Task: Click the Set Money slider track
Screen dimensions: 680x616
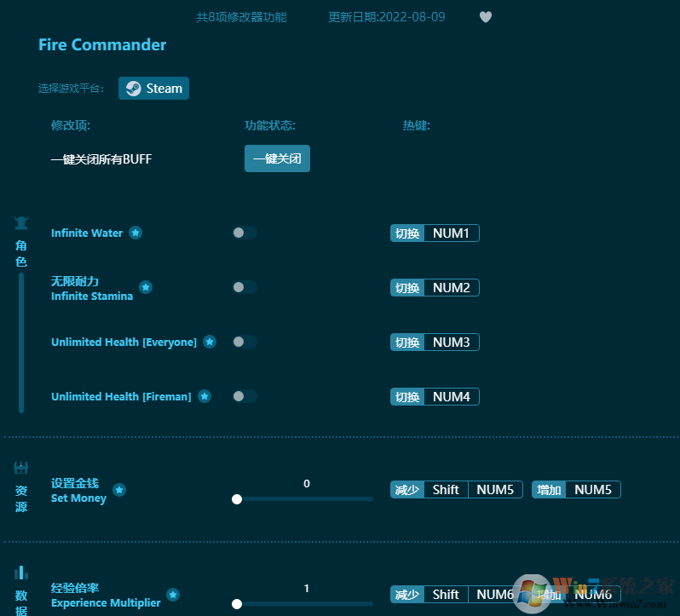Action: click(x=303, y=499)
